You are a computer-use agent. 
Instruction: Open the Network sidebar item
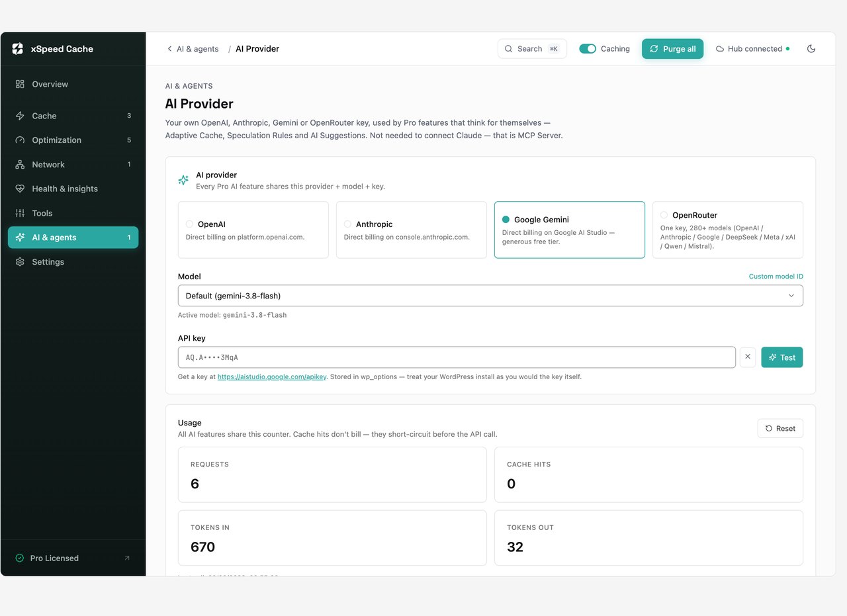tap(73, 165)
